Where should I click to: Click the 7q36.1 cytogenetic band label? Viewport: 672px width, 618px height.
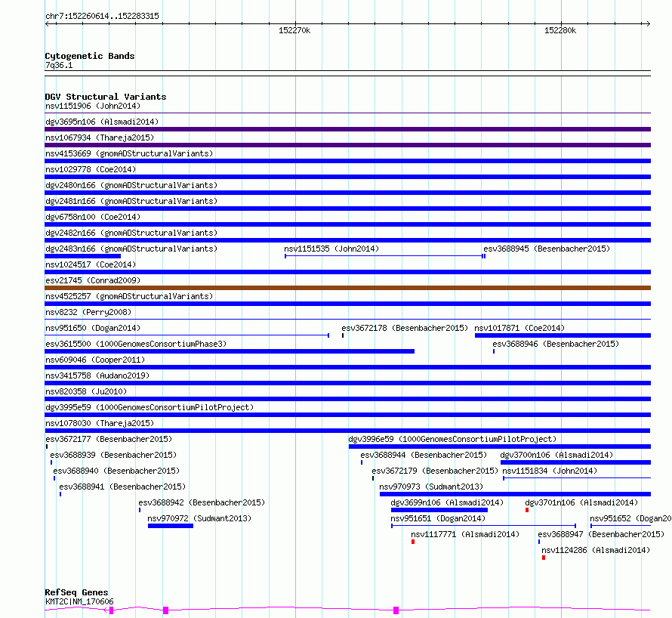[x=59, y=65]
